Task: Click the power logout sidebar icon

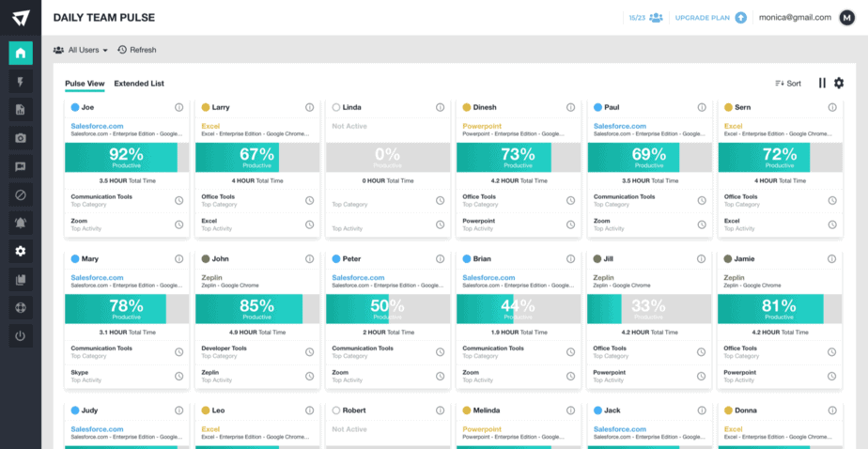Action: pyautogui.click(x=21, y=336)
